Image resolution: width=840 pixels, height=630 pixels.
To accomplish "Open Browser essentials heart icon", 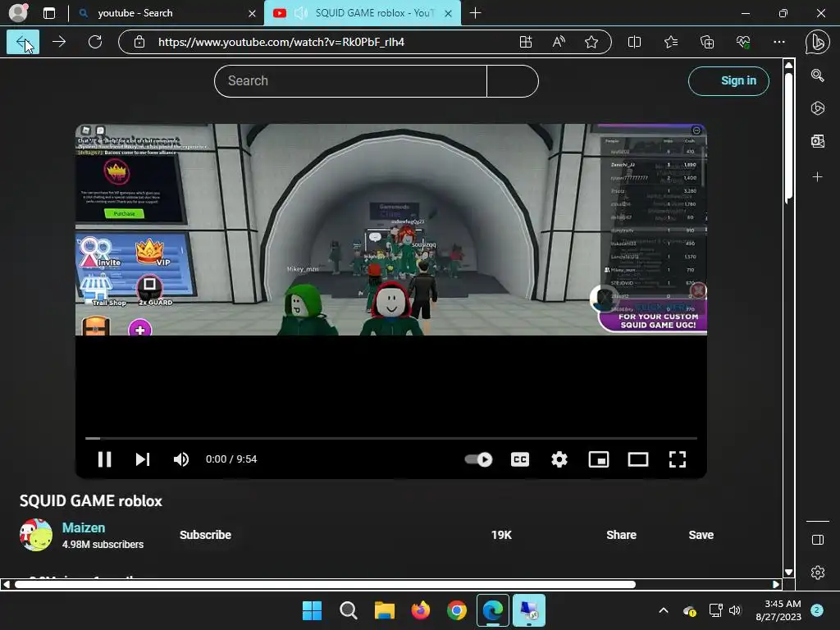I will pyautogui.click(x=743, y=42).
